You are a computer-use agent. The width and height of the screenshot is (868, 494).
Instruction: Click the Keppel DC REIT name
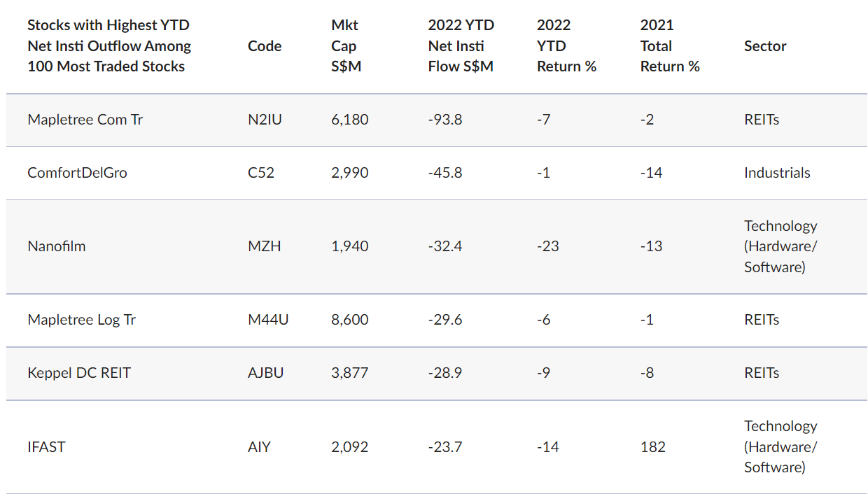coord(79,373)
